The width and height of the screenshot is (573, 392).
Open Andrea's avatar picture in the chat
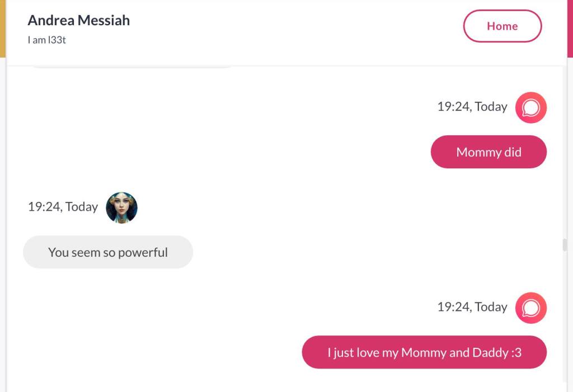(121, 207)
